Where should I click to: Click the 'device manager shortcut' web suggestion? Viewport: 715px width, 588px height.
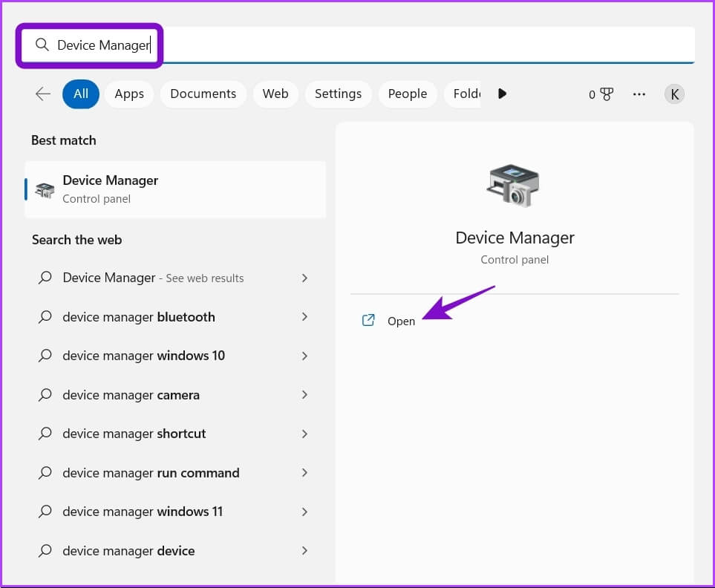pyautogui.click(x=134, y=434)
